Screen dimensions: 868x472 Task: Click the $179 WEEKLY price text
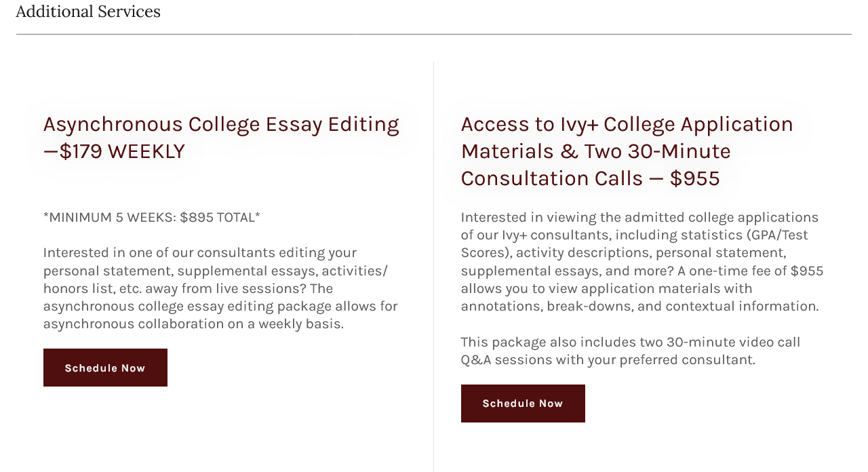(x=122, y=151)
